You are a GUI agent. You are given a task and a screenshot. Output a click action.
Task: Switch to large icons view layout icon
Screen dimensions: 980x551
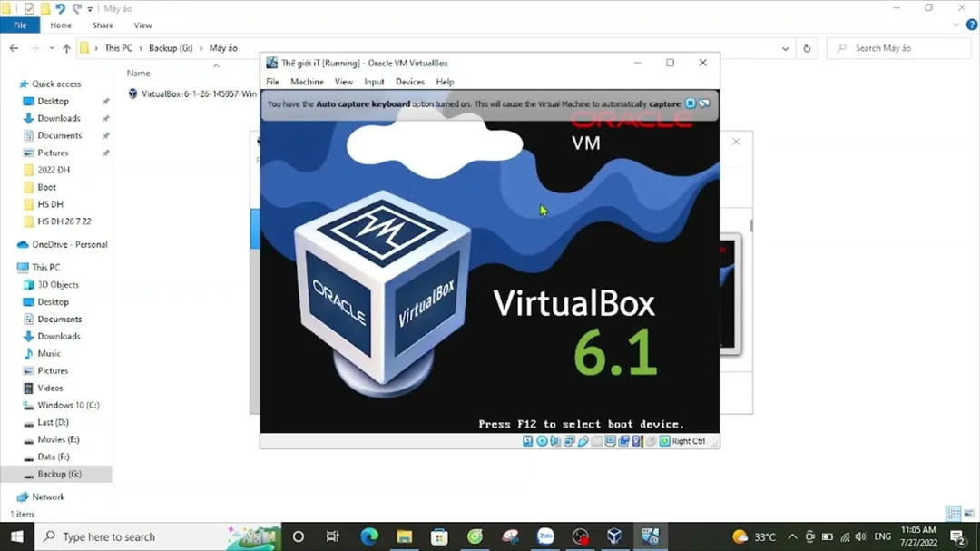(x=969, y=514)
